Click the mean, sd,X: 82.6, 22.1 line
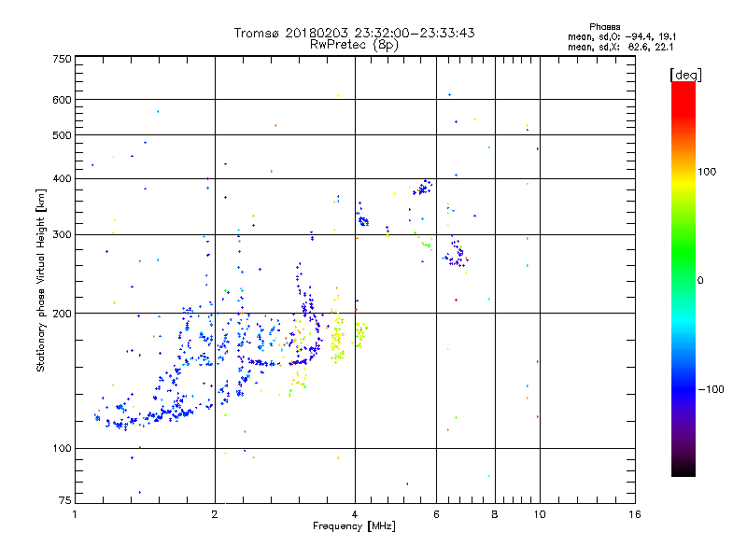747x560 pixels. point(620,47)
